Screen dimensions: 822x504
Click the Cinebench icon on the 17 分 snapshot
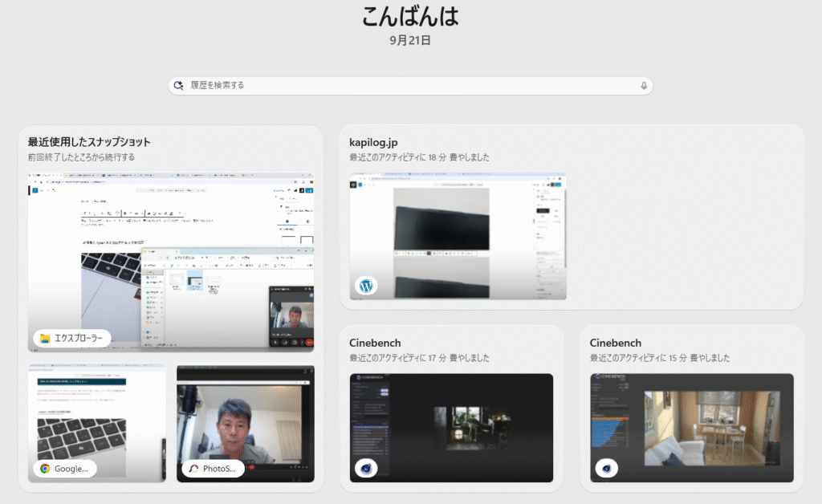point(366,469)
